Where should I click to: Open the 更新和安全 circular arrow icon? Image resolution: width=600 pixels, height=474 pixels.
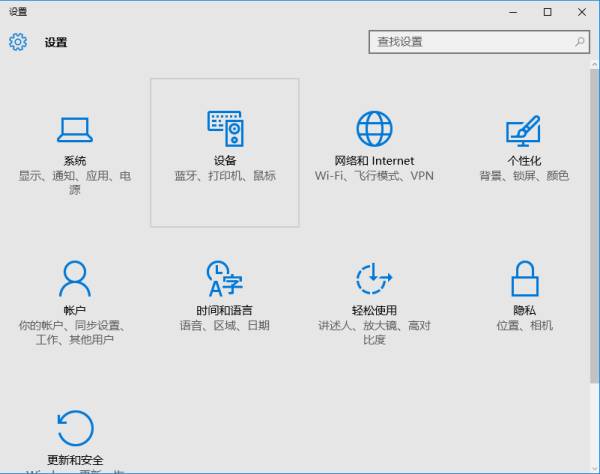[x=75, y=428]
